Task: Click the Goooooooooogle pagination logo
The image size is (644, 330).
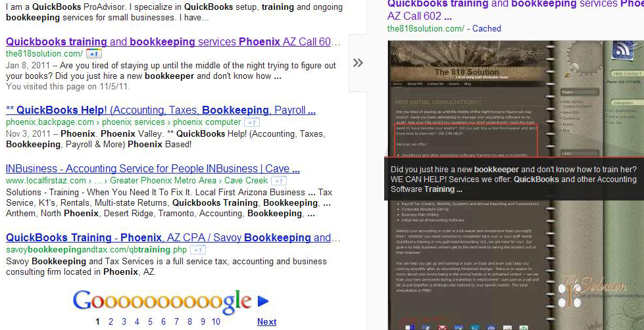Action: coord(162,301)
